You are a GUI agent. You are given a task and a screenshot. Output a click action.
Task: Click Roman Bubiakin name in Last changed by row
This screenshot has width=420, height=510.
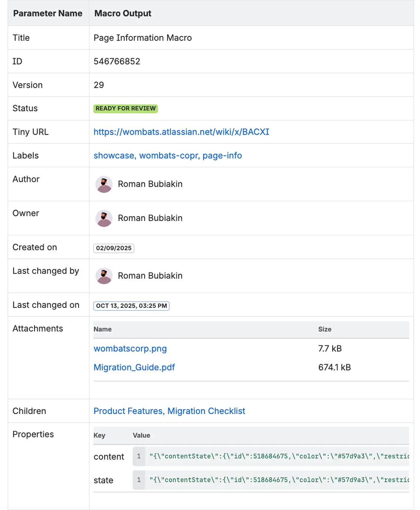click(x=150, y=276)
